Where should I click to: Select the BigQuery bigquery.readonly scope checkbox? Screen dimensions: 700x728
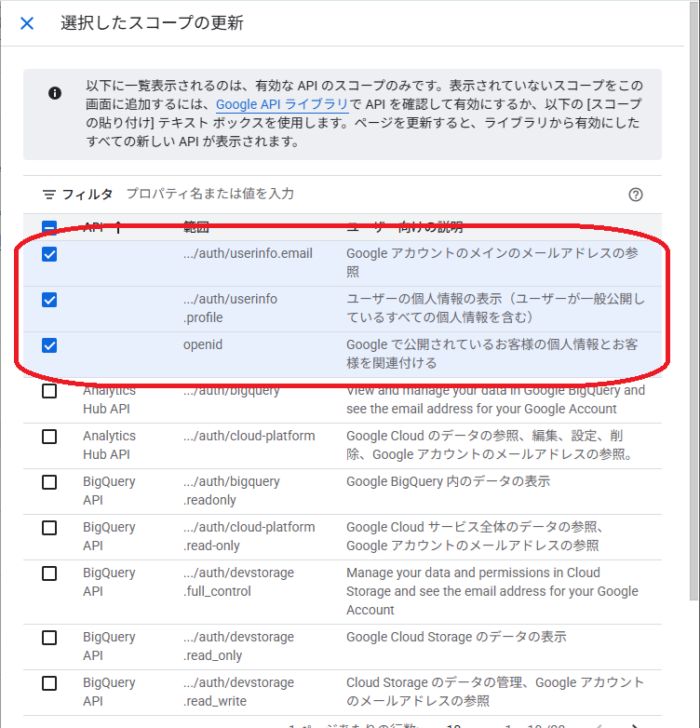pyautogui.click(x=49, y=482)
